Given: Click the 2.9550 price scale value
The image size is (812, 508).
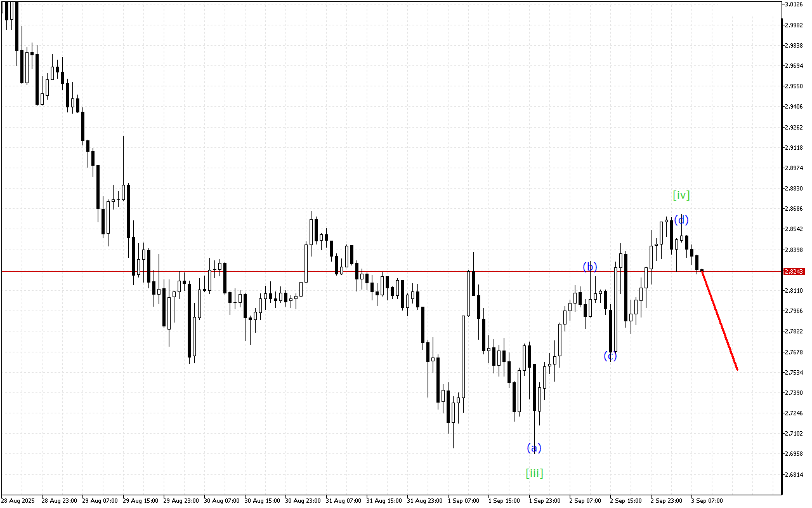Looking at the screenshot, I should click(794, 86).
